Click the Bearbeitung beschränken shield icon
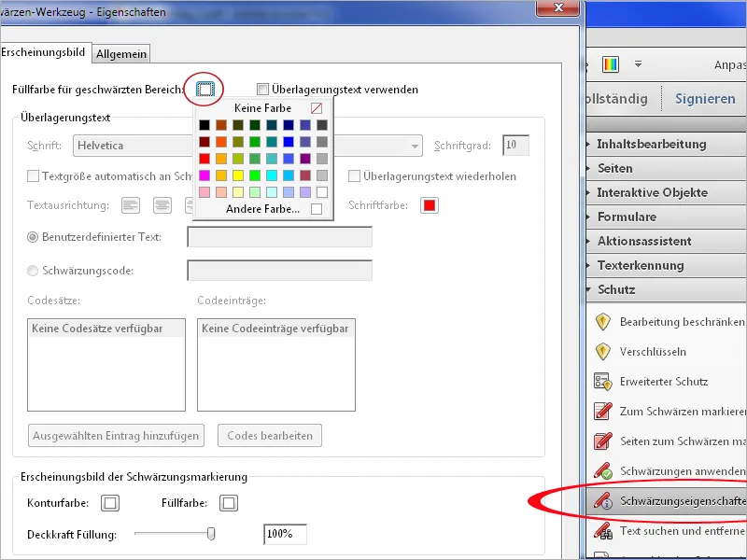Viewport: 747px width, 560px height. point(602,322)
